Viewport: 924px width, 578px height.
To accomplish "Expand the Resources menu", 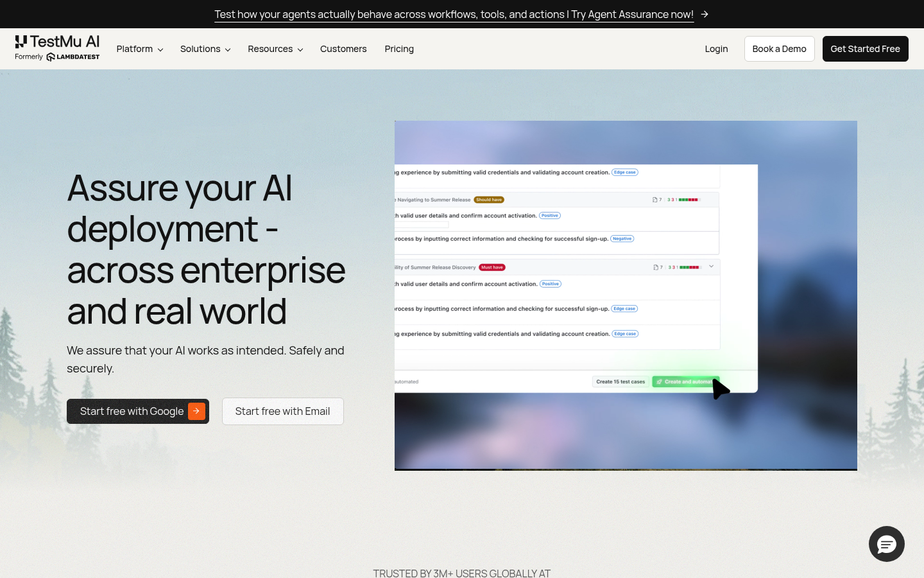I will [x=275, y=49].
